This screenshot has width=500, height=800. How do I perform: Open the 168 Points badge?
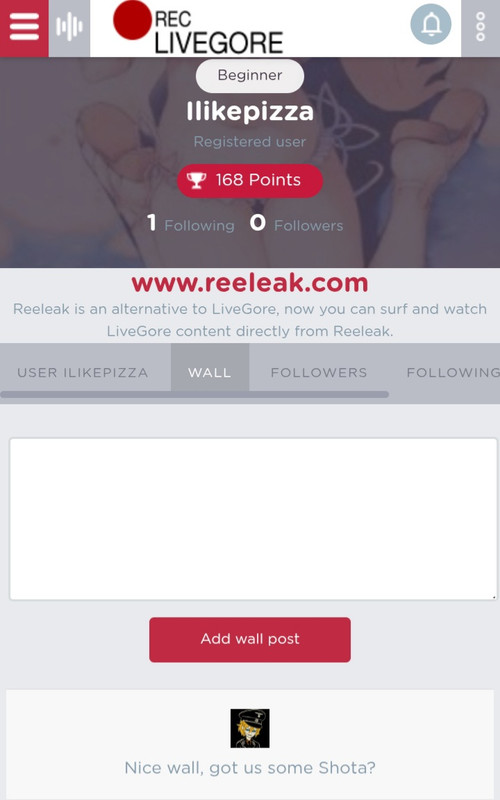250,181
